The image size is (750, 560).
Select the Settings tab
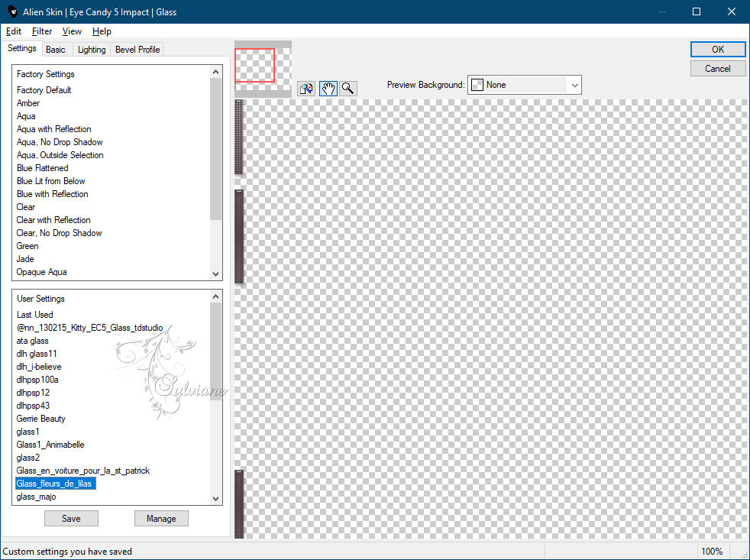pos(22,48)
